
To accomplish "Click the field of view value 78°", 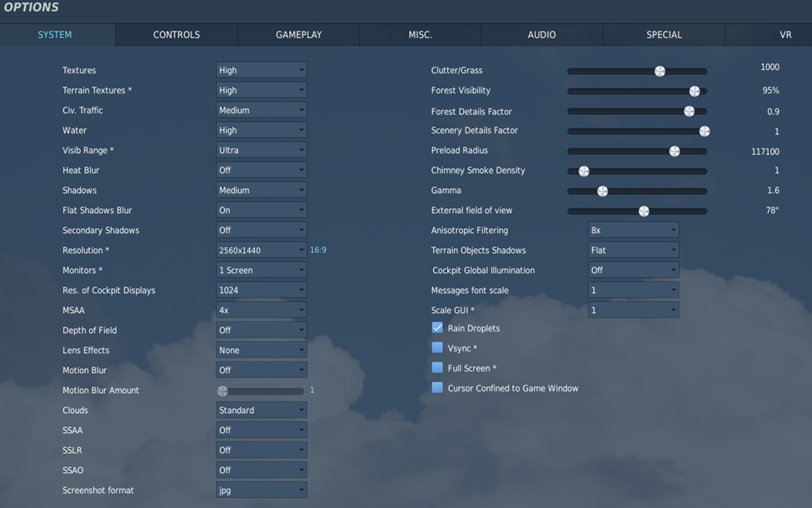I will pyautogui.click(x=772, y=210).
